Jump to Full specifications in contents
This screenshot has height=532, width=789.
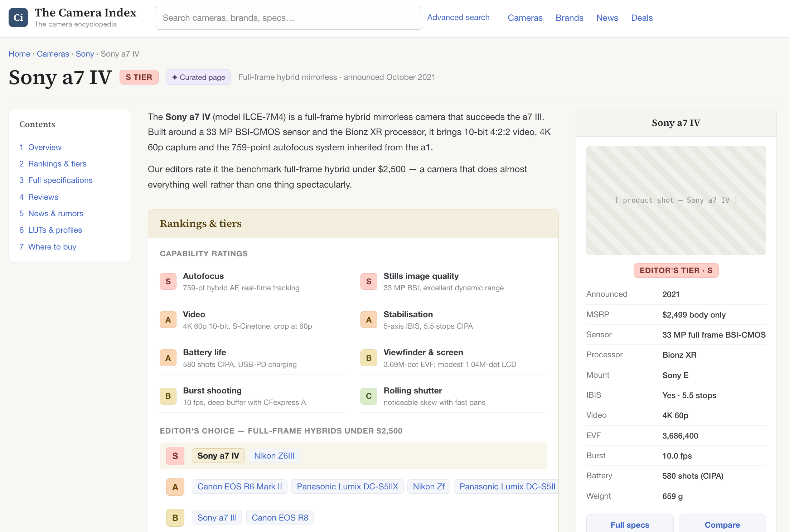click(60, 180)
